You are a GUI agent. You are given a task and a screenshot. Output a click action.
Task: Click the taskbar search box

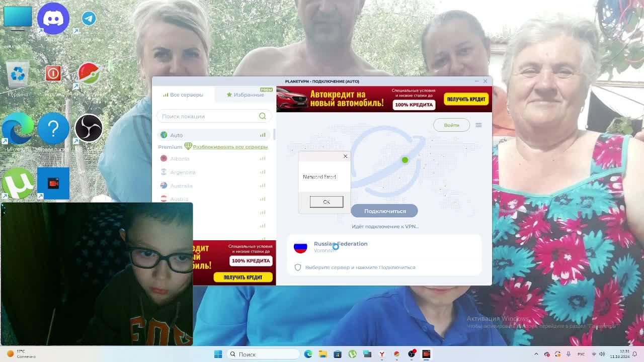coord(262,354)
